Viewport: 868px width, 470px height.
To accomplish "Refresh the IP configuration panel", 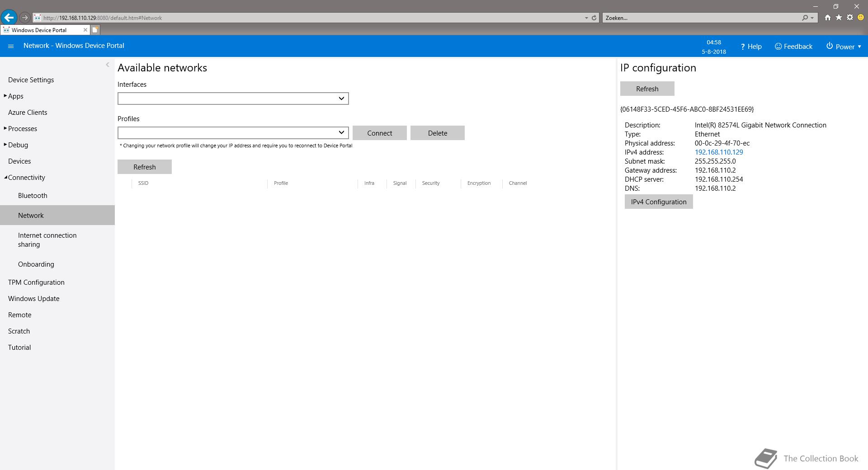I will click(647, 89).
